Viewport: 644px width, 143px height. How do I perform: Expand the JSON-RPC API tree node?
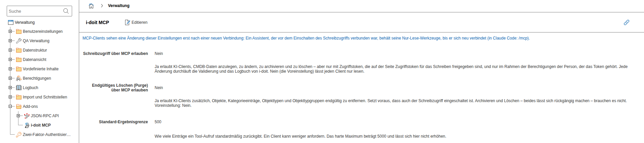pyautogui.click(x=18, y=116)
